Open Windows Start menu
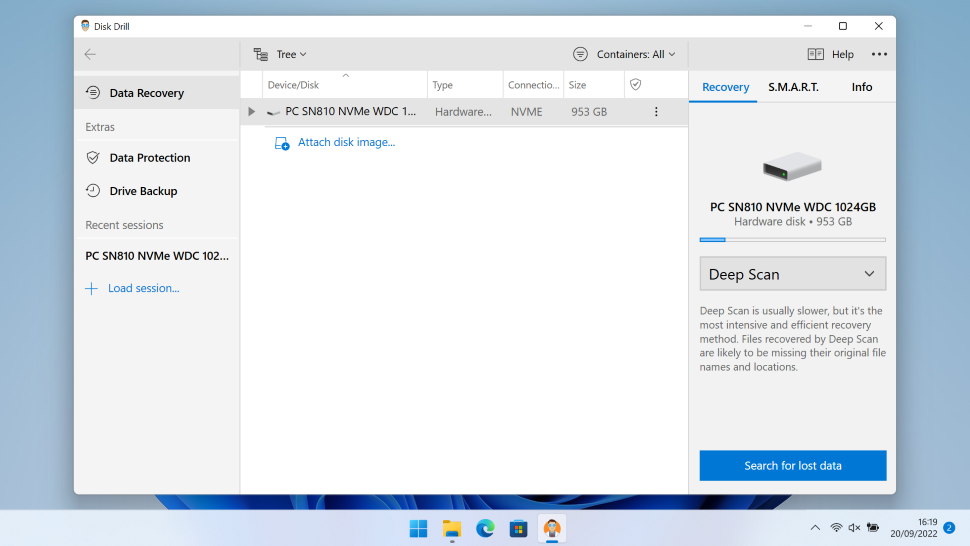Screen dimensions: 970x546 point(418,529)
